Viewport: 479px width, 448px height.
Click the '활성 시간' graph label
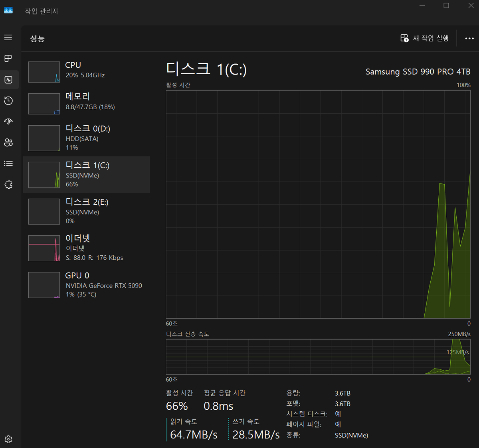pos(178,85)
